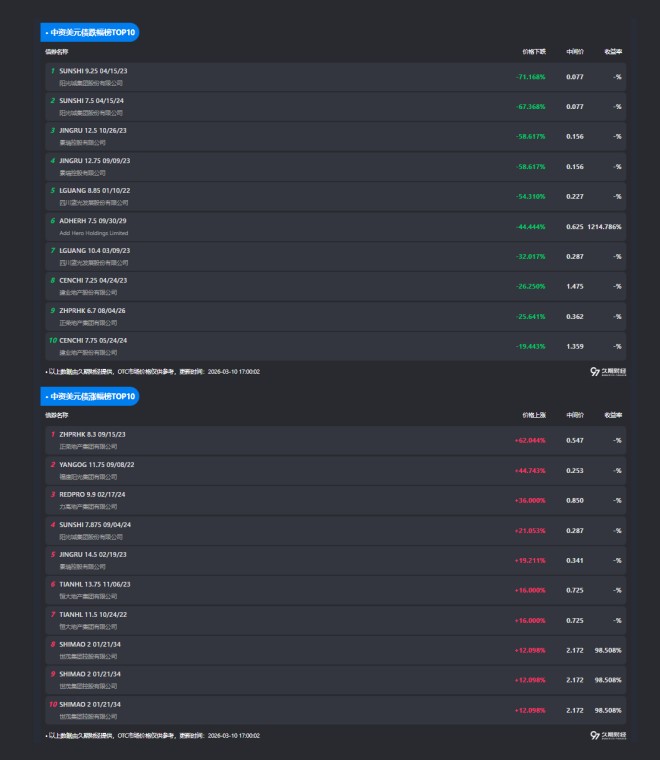Click the 1214.786% yield value
Viewport: 660px width, 760px height.
click(604, 227)
